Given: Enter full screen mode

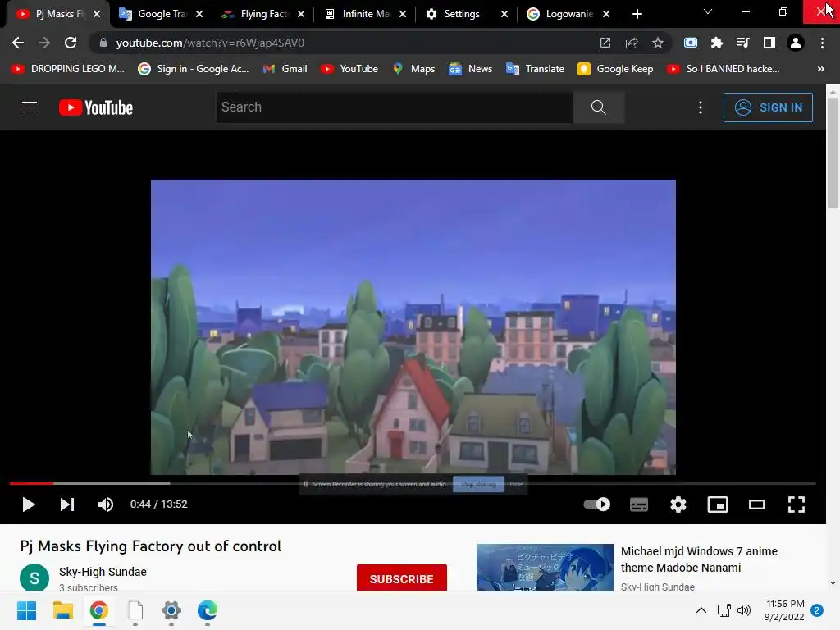Looking at the screenshot, I should (x=796, y=504).
